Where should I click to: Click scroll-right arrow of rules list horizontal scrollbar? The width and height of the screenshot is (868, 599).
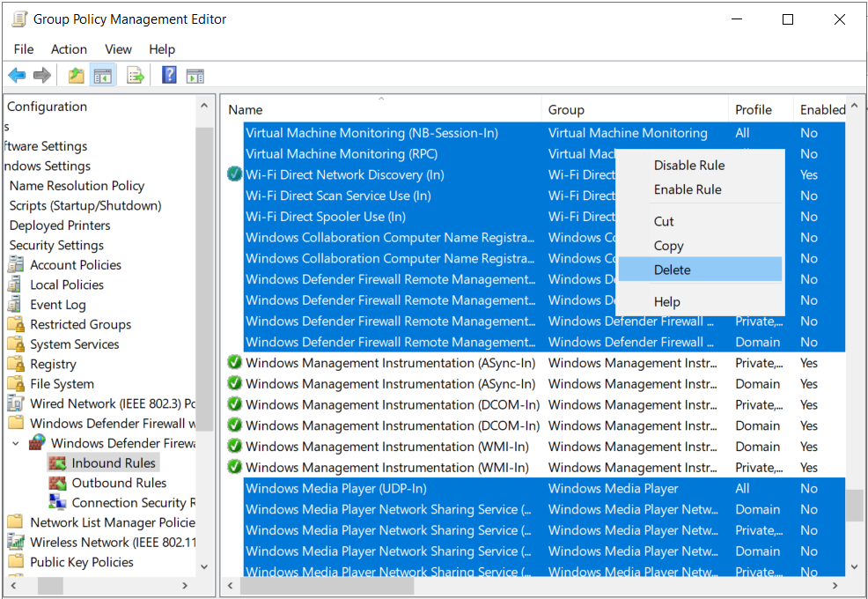[x=835, y=585]
